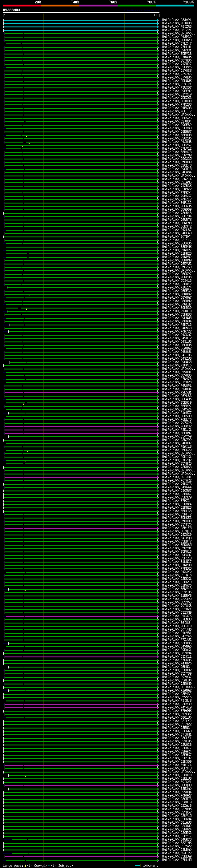Select label UniRef100_C3BK47
Viewport: 197px width, 868px height.
click(176, 494)
